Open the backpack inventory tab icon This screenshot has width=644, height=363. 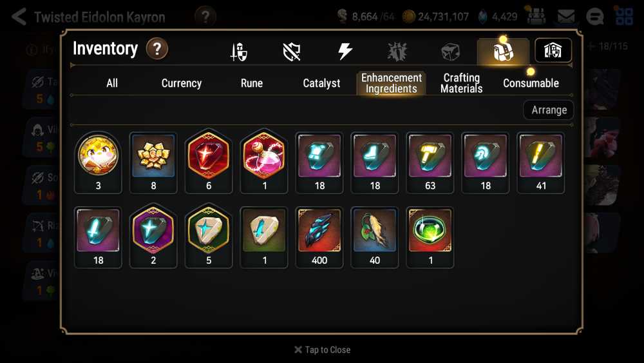coord(503,52)
